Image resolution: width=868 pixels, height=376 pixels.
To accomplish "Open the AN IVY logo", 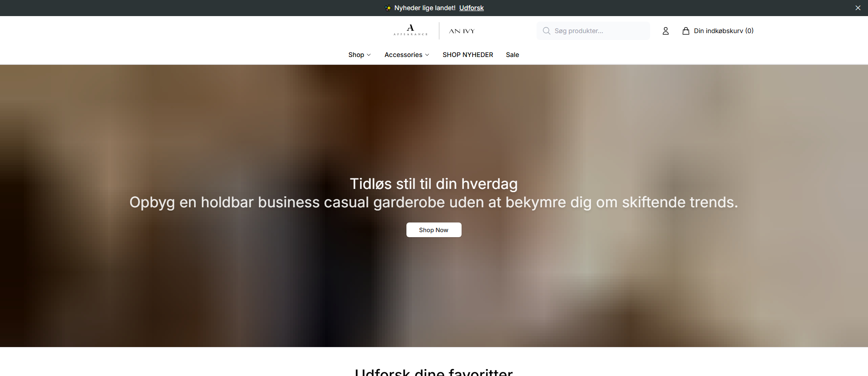I will [462, 31].
